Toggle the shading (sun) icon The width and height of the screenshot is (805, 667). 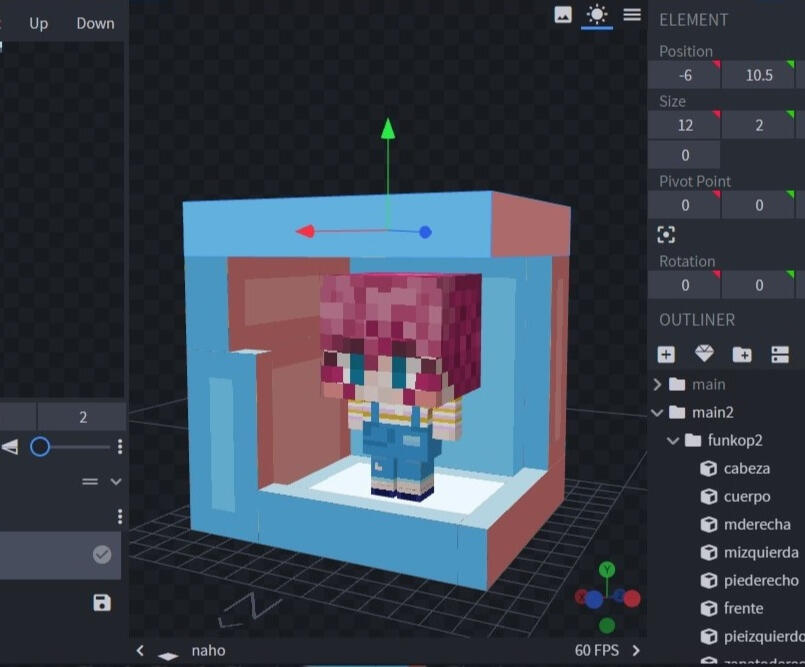click(597, 14)
